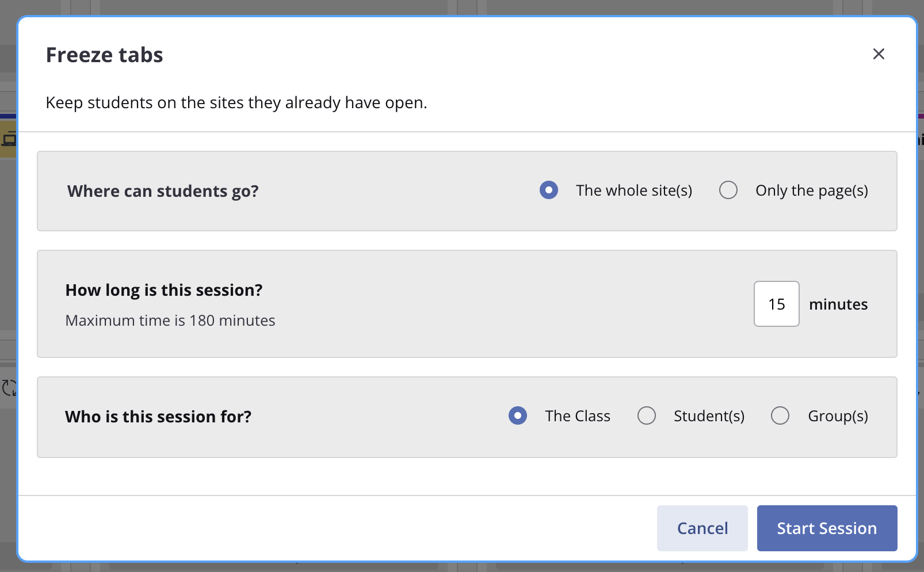The image size is (924, 572).
Task: Choose 'Student(s)' session audience
Action: [647, 415]
